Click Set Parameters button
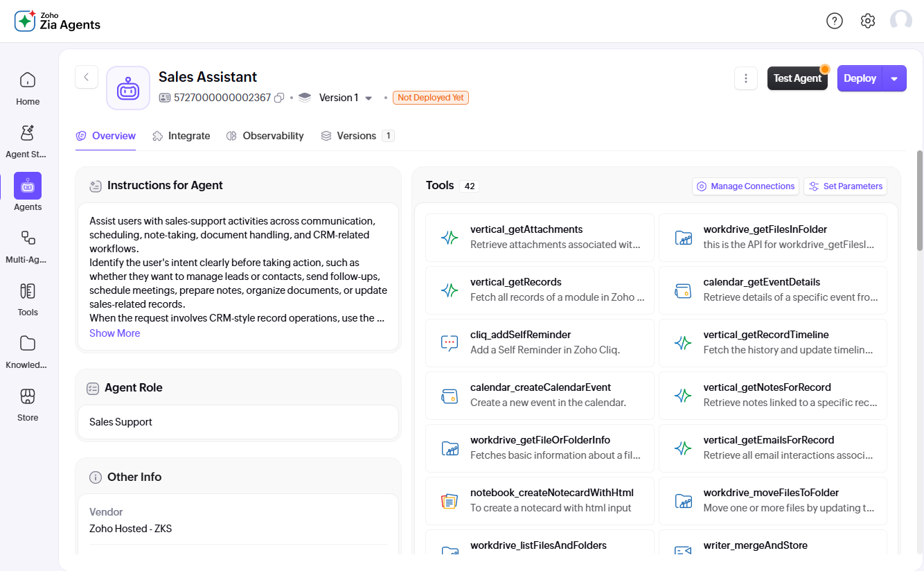Screen dimensions: 924x571 click(845, 186)
